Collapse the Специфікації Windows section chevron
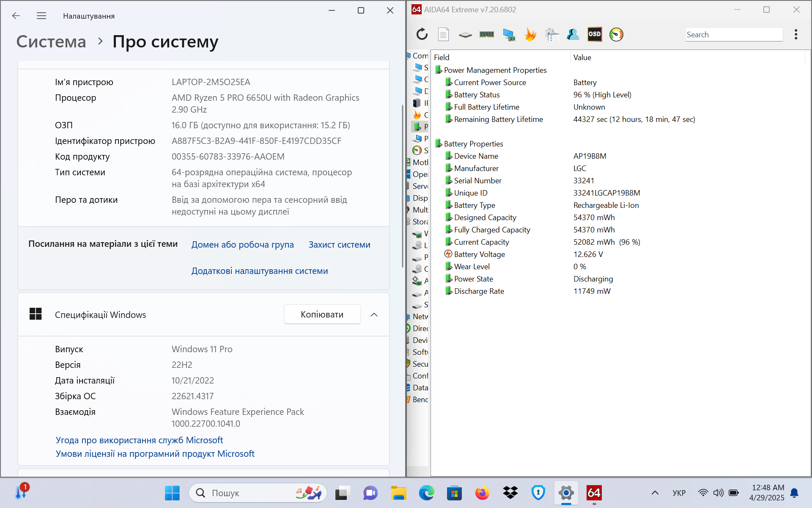This screenshot has height=508, width=812. [374, 315]
